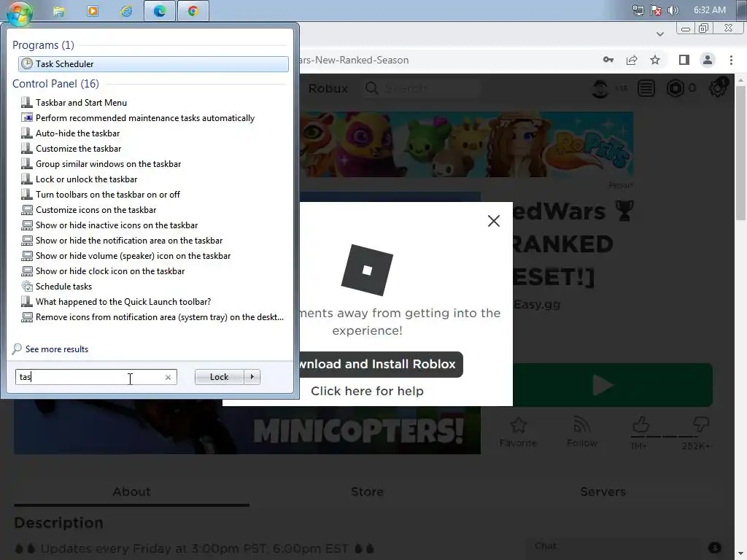Viewport: 747px width, 560px height.
Task: Open Show or hide clock icon result
Action: (110, 271)
